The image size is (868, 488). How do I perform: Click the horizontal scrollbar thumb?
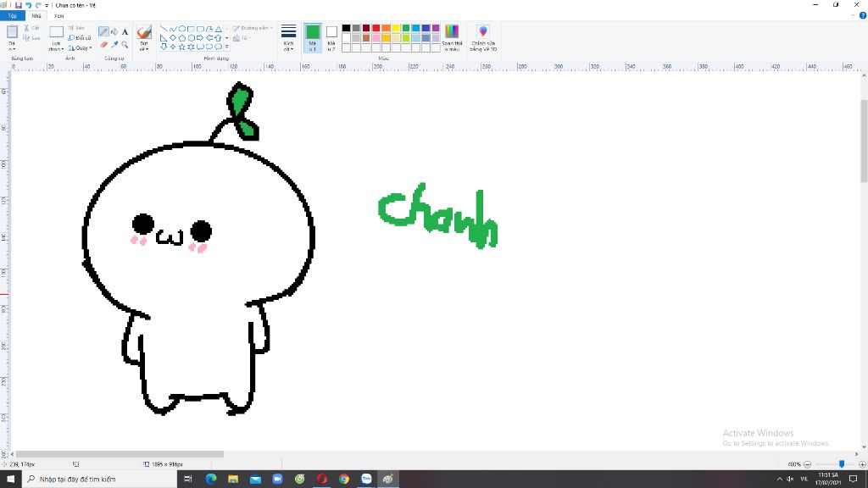pos(120,454)
